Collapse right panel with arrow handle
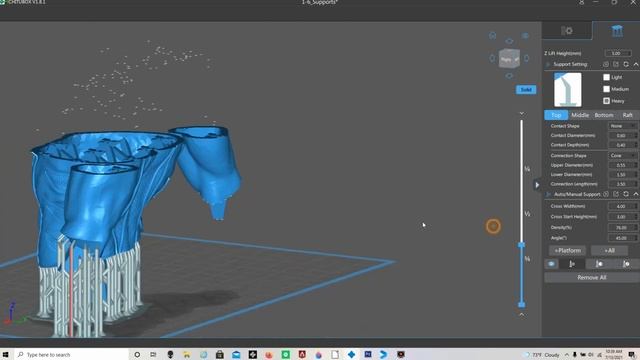Image resolution: width=640 pixels, height=360 pixels. click(537, 185)
